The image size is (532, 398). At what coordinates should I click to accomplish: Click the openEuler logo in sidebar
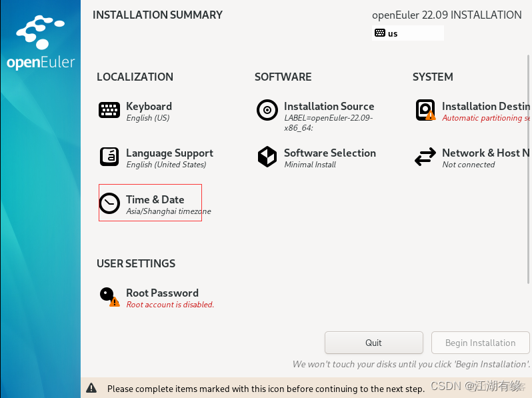41,44
